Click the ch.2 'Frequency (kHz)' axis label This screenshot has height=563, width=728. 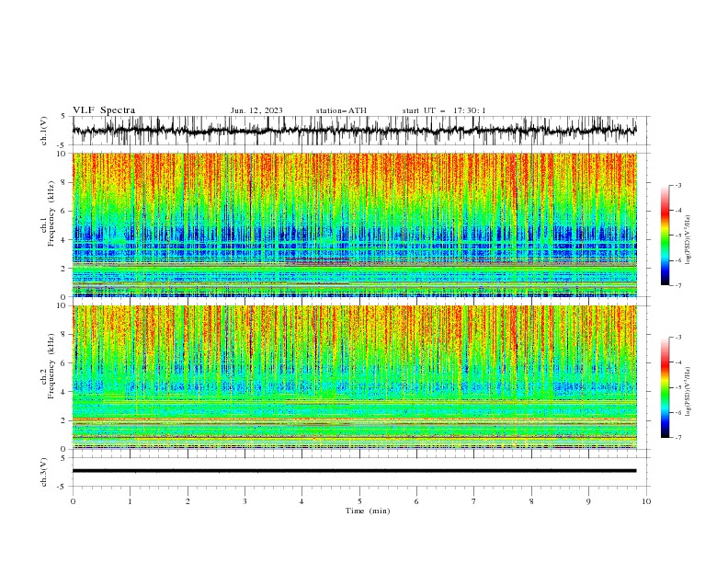(x=51, y=366)
